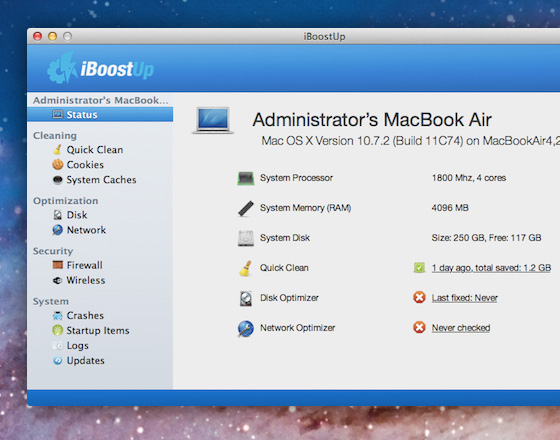Screen dimensions: 560x440
Task: Select the System Caches sidebar item
Action: [x=101, y=180]
